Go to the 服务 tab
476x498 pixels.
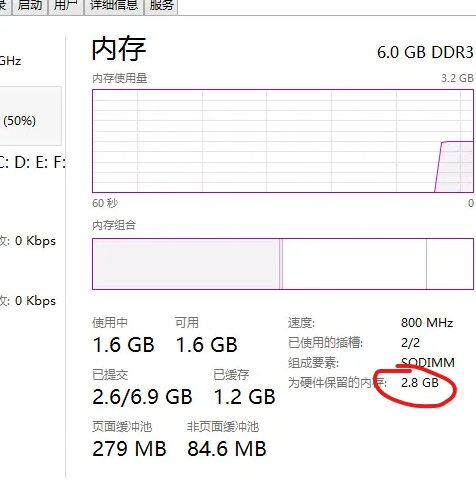(161, 7)
